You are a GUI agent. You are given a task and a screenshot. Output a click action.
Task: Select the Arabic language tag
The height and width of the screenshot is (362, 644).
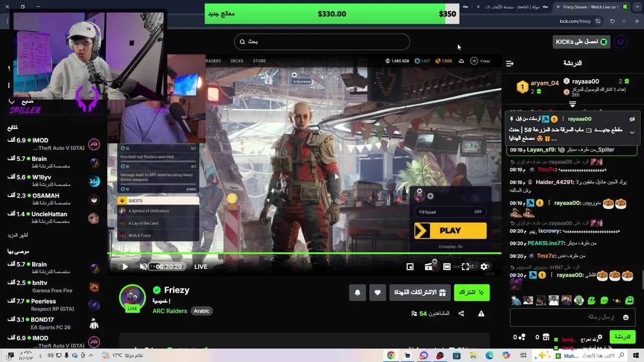pyautogui.click(x=202, y=311)
